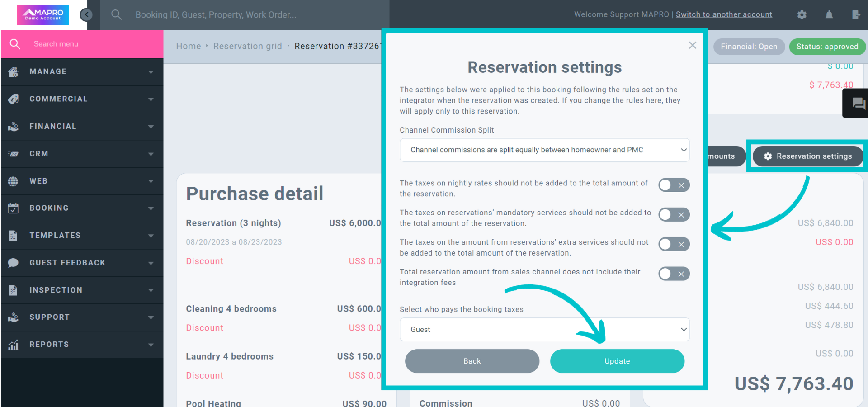Open the Financial section icon in sidebar

pyautogui.click(x=13, y=126)
